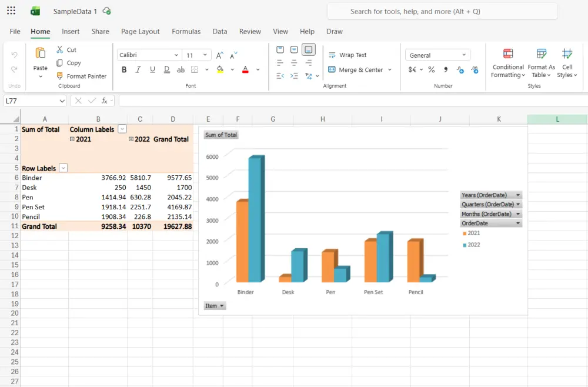Open the Row Labels filter dropdown
The width and height of the screenshot is (588, 387).
(63, 168)
